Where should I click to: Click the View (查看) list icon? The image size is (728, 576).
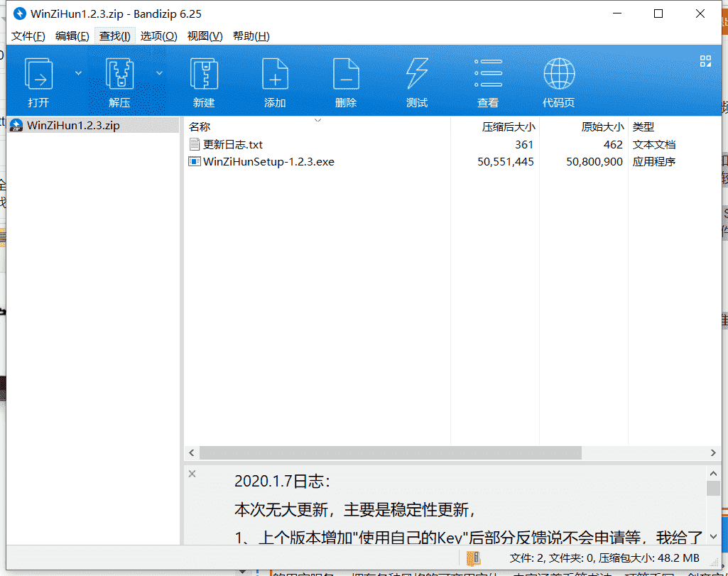click(488, 73)
